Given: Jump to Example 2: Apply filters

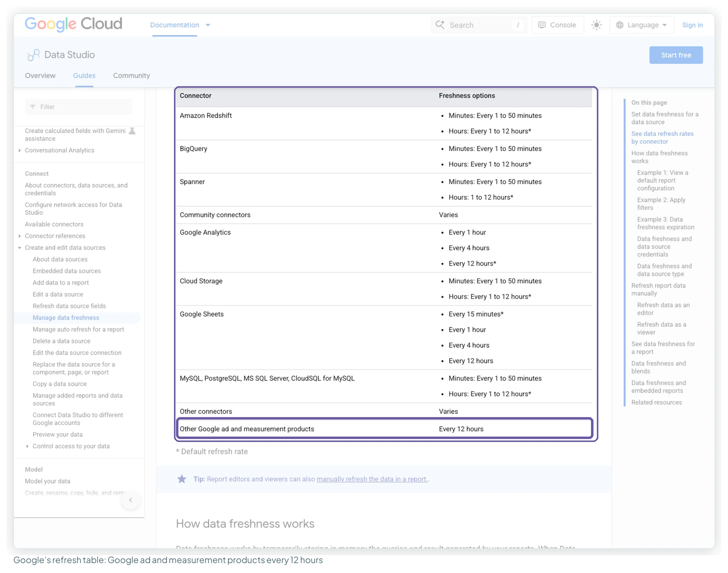Looking at the screenshot, I should click(x=661, y=204).
